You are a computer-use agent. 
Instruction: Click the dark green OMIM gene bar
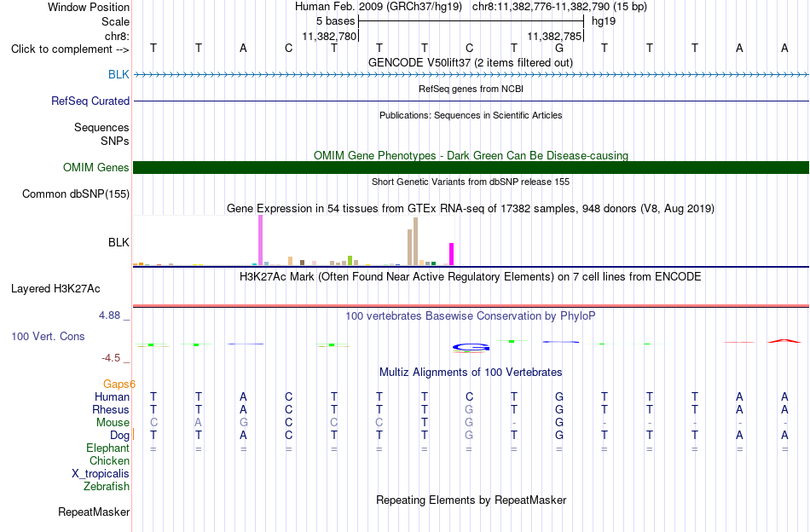click(471, 167)
